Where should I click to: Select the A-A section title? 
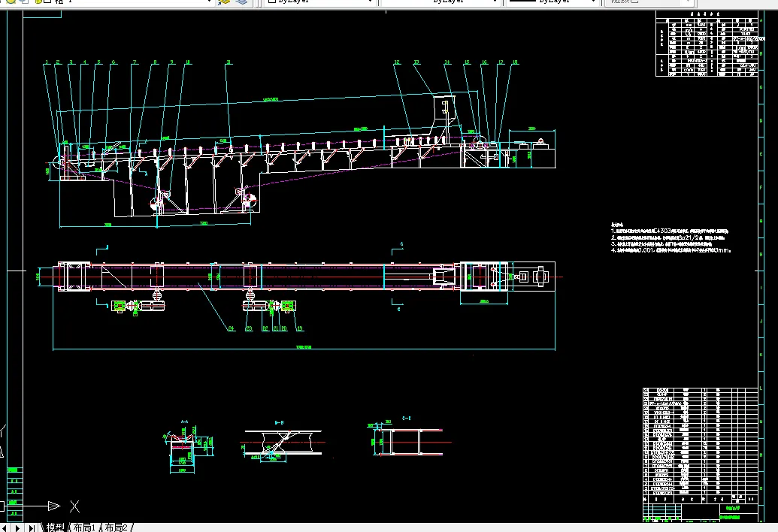click(x=184, y=422)
